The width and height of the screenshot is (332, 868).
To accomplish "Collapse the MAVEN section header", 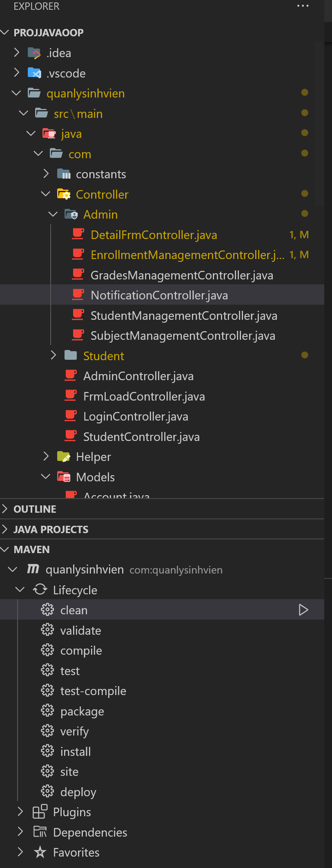I will pos(31,549).
